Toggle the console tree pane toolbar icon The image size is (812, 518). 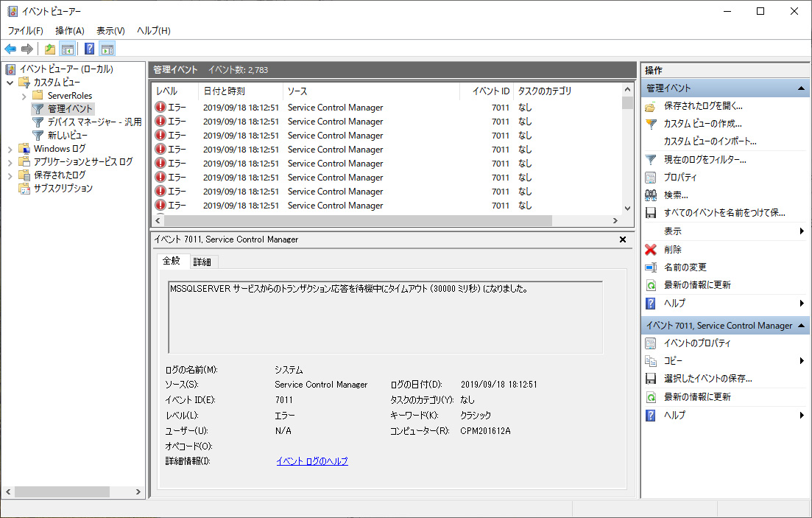(67, 49)
